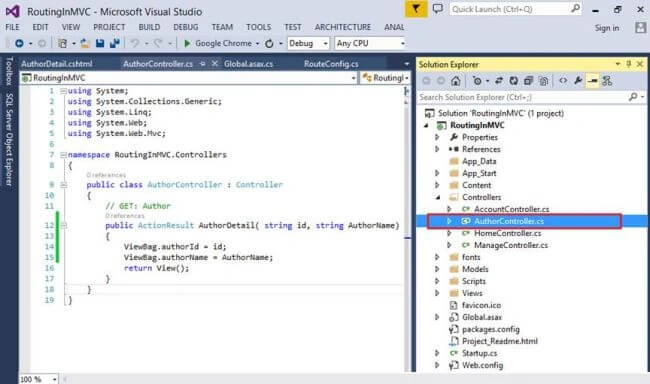The image size is (650, 384).
Task: Open the ARCHITECTURE menu
Action: coord(343,27)
